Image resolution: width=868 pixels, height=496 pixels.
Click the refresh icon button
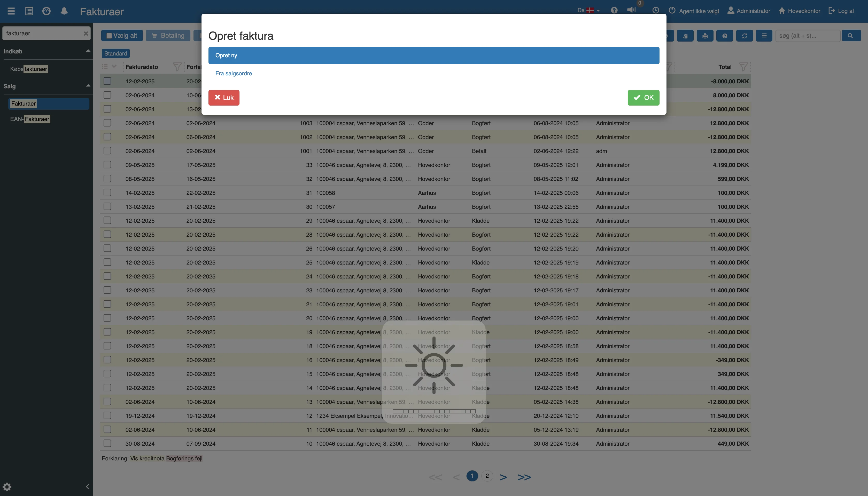point(744,36)
